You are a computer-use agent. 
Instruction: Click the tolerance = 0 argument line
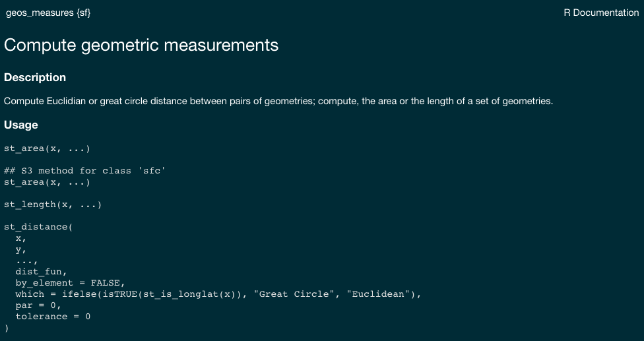click(53, 317)
